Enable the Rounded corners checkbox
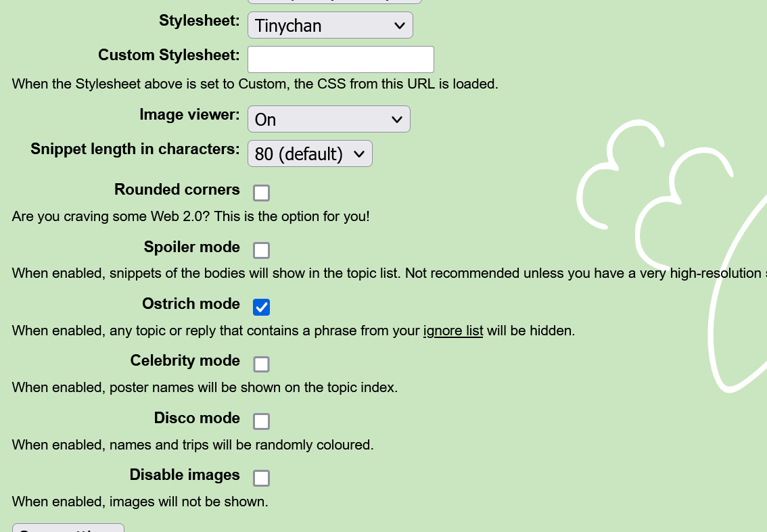This screenshot has width=767, height=532. pos(261,193)
